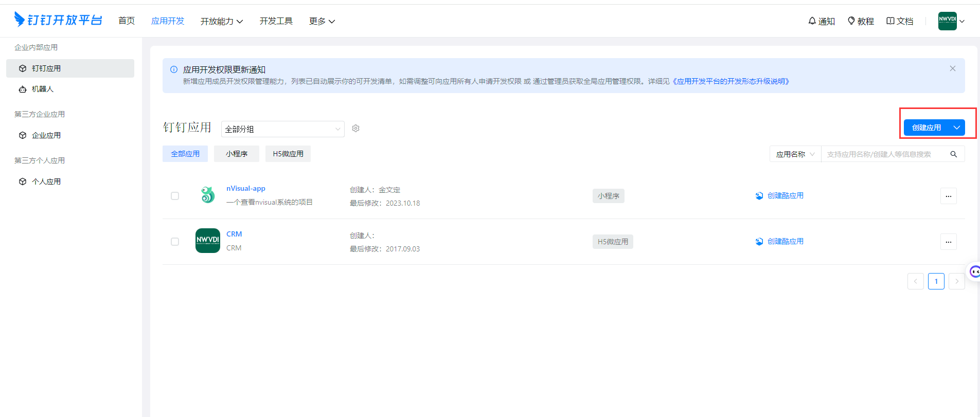Image resolution: width=980 pixels, height=417 pixels.
Task: Switch to the 小程序 filter tab
Action: [x=237, y=154]
